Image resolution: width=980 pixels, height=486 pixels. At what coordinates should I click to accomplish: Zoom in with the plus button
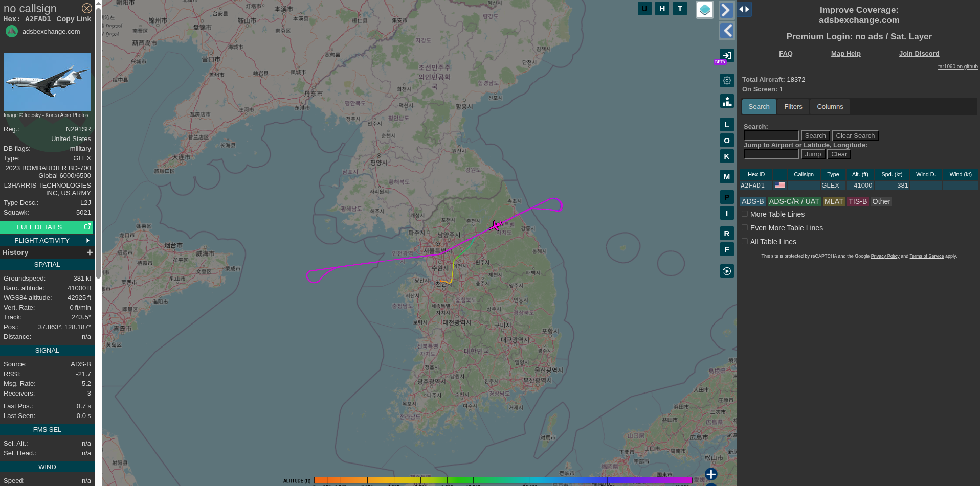point(711,474)
